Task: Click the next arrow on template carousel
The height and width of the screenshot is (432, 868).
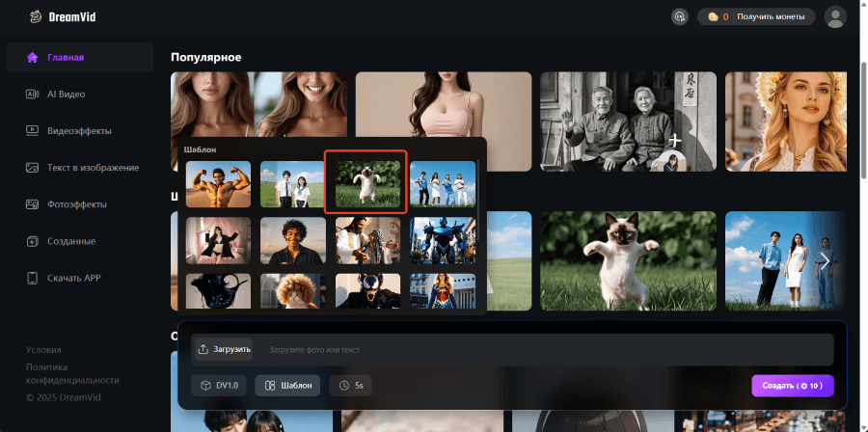Action: tap(825, 260)
